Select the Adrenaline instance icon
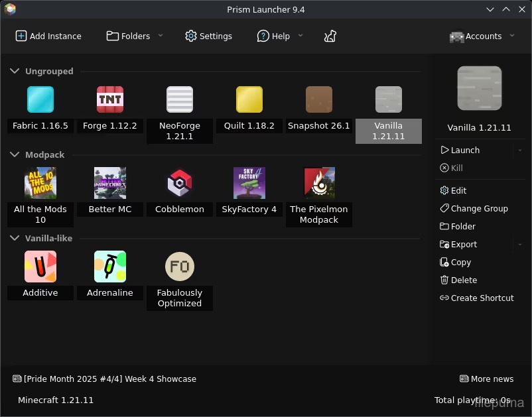532x417 pixels. 110,267
